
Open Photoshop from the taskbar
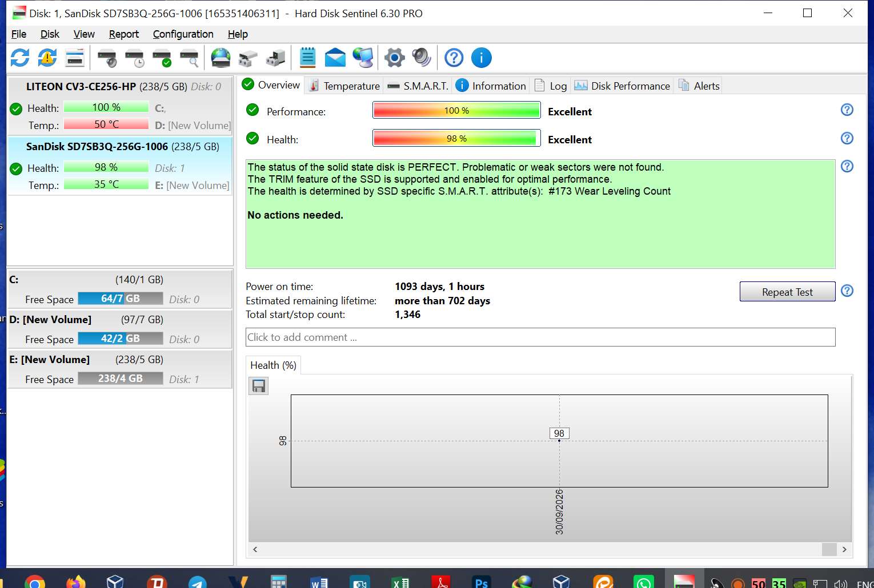(x=482, y=582)
